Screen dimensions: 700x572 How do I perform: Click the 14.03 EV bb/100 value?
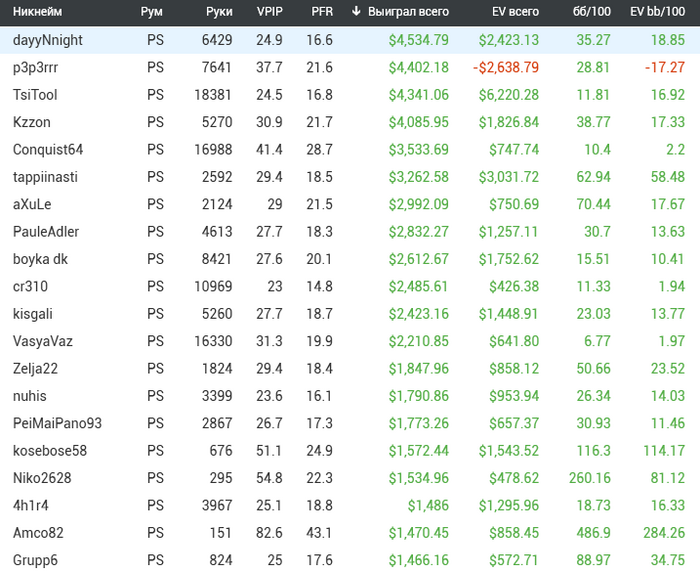[x=668, y=396]
